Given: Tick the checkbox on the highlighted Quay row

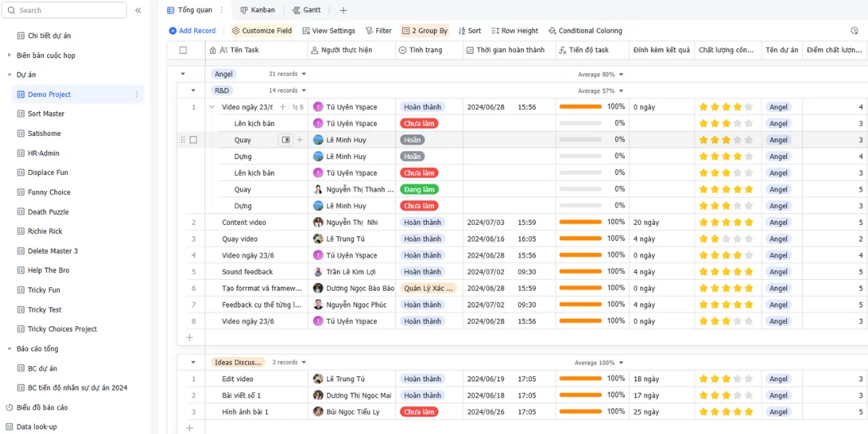Looking at the screenshot, I should click(x=193, y=140).
